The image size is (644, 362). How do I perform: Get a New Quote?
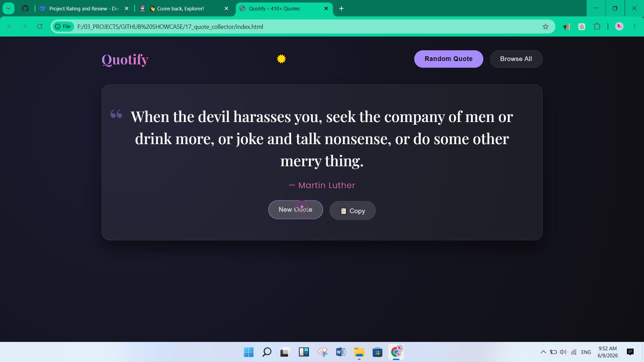pyautogui.click(x=296, y=209)
